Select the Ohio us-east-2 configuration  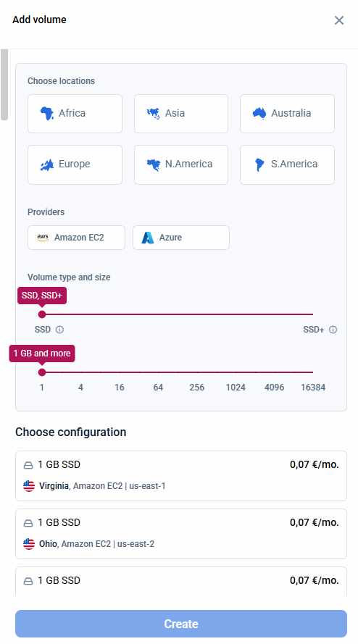point(181,533)
